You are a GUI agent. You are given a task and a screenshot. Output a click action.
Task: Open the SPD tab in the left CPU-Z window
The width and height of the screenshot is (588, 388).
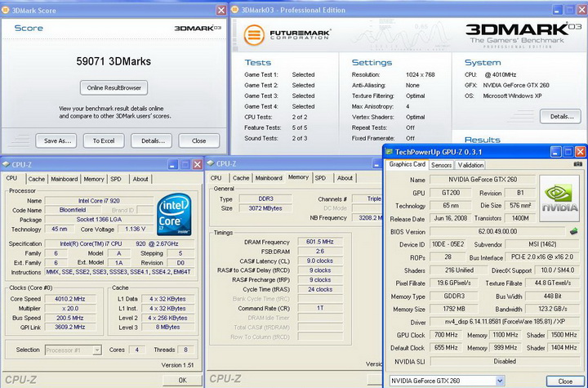tap(116, 179)
